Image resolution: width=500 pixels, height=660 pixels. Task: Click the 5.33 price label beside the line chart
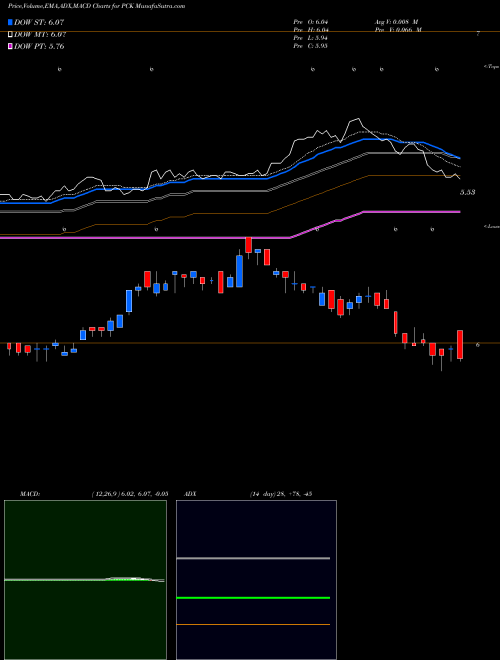[467, 192]
